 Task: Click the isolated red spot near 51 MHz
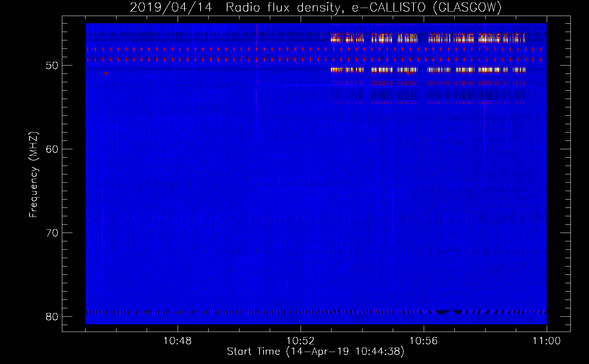[x=106, y=73]
